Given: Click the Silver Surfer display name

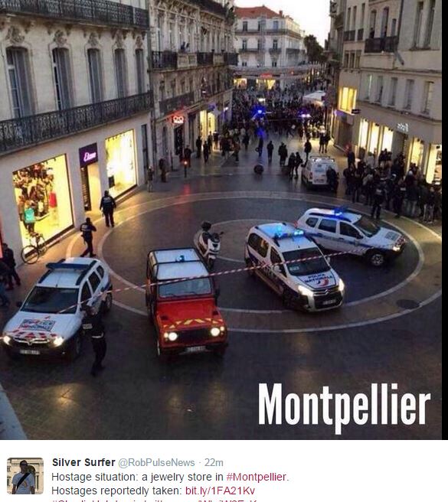Looking at the screenshot, I should click(x=83, y=462).
